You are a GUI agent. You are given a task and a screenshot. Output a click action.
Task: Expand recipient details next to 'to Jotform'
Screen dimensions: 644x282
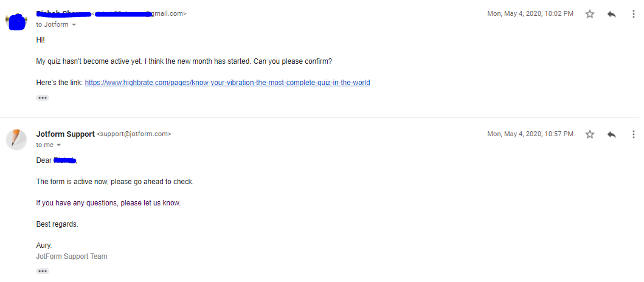[74, 25]
